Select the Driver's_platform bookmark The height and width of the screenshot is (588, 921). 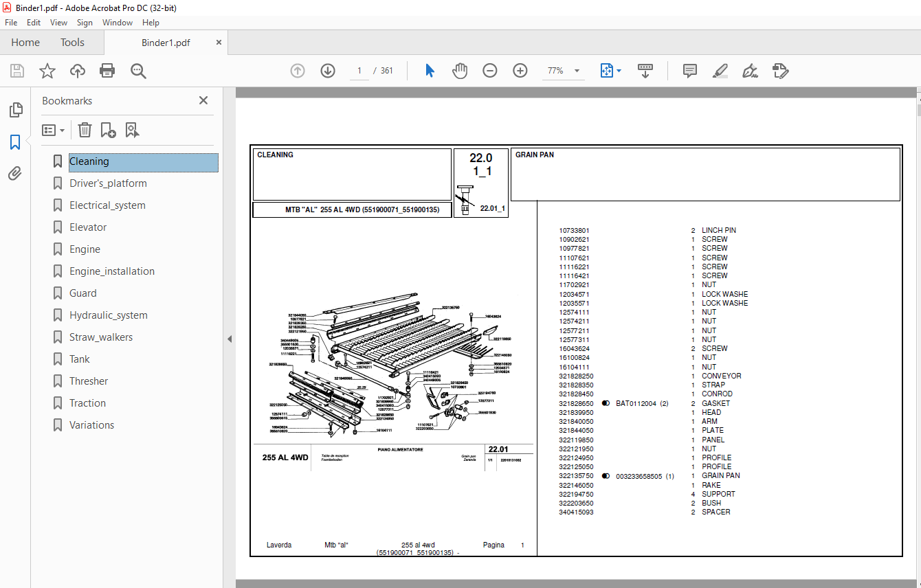coord(108,183)
